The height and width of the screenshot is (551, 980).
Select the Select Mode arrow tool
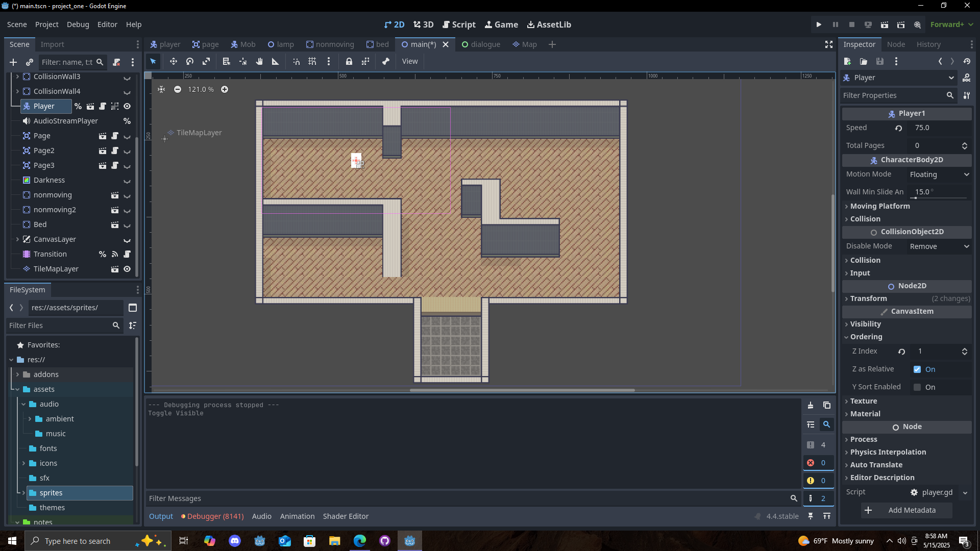tap(153, 61)
